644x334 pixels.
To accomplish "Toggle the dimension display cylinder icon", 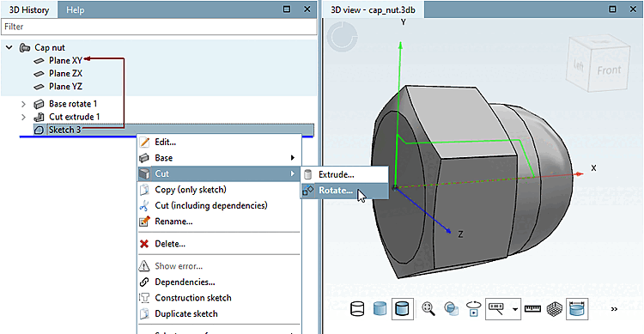I will click(x=577, y=309).
